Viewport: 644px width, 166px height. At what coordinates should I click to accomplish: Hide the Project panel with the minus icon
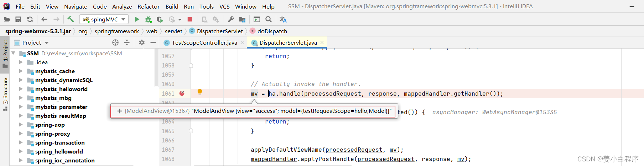(x=153, y=42)
